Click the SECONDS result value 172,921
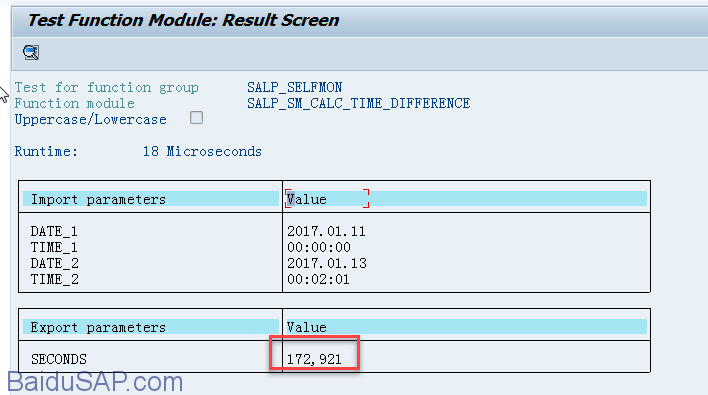The height and width of the screenshot is (395, 708). click(x=314, y=359)
